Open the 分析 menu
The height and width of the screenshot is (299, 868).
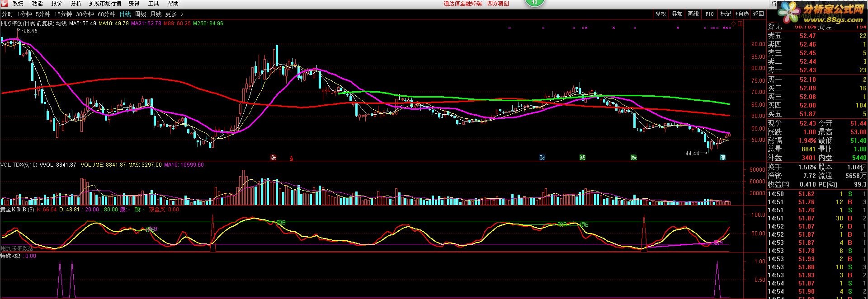point(76,4)
